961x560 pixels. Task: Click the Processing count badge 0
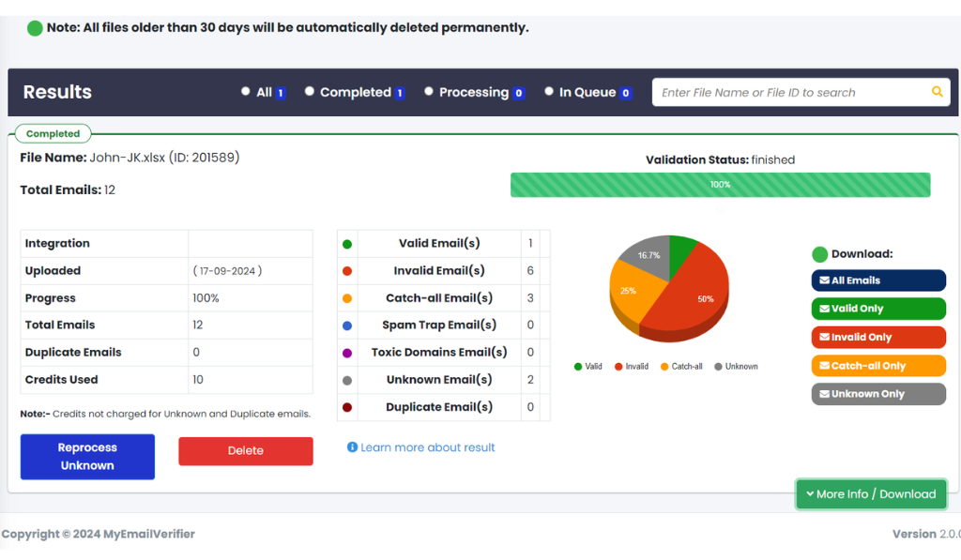click(x=518, y=93)
